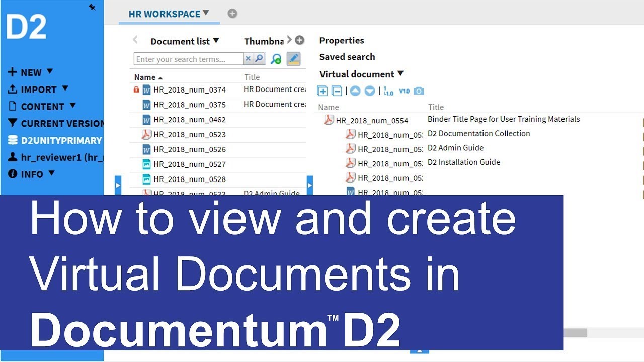Expand all virtual document nodes

(323, 91)
